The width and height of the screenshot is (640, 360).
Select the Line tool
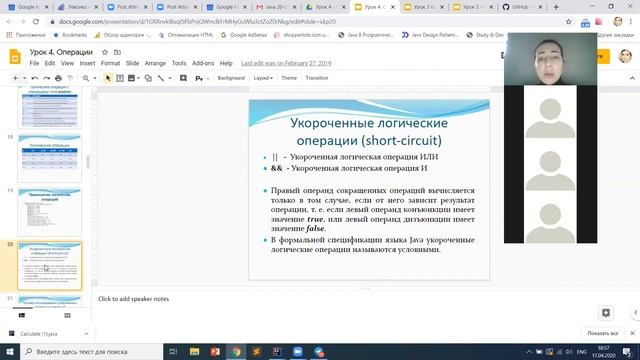pyautogui.click(x=161, y=78)
